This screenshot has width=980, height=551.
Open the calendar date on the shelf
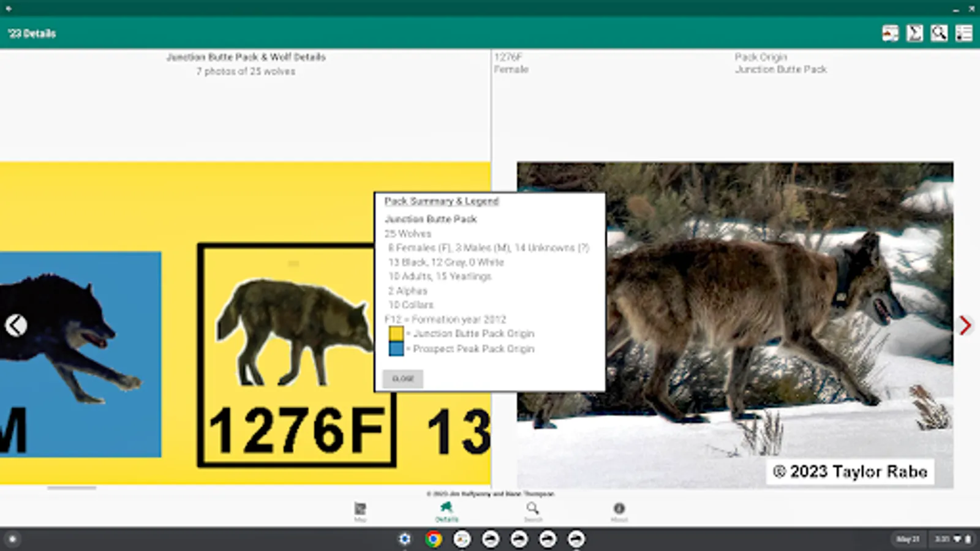tap(908, 539)
